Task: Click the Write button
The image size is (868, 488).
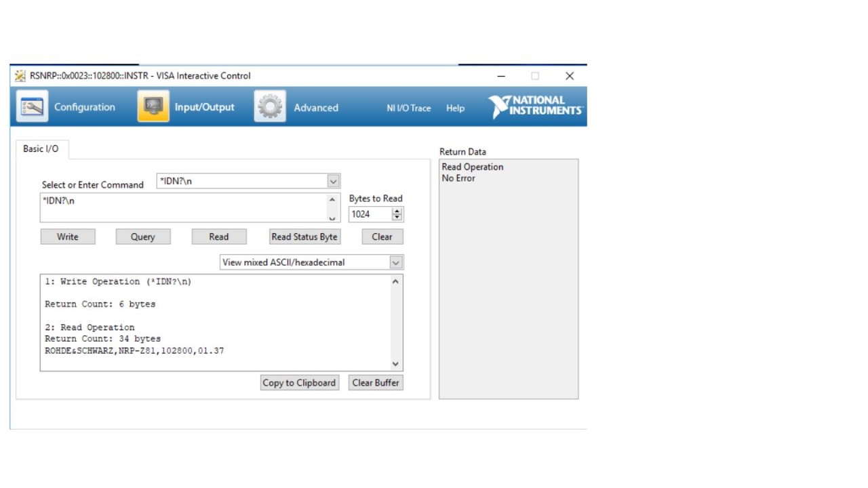Action: point(68,237)
